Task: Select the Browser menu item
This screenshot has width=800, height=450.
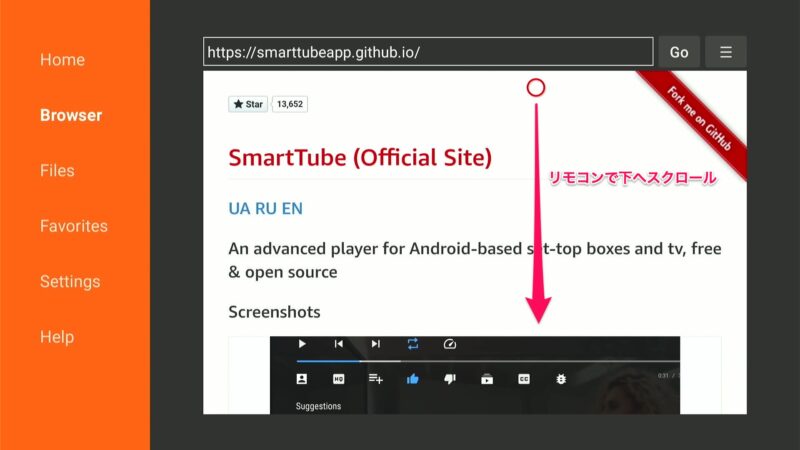Action: point(71,115)
